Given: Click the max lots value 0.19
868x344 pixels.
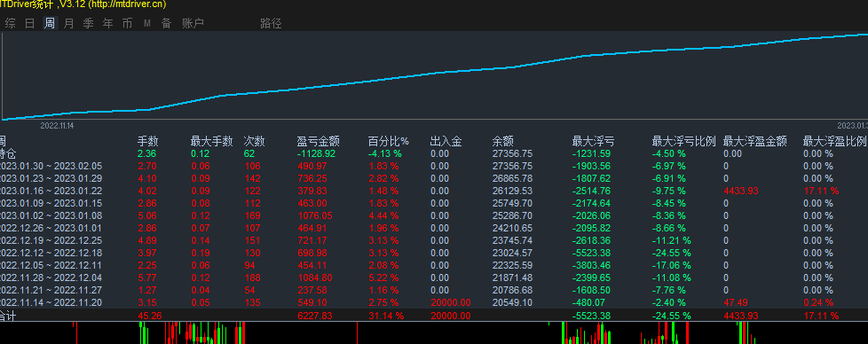Looking at the screenshot, I should [201, 253].
